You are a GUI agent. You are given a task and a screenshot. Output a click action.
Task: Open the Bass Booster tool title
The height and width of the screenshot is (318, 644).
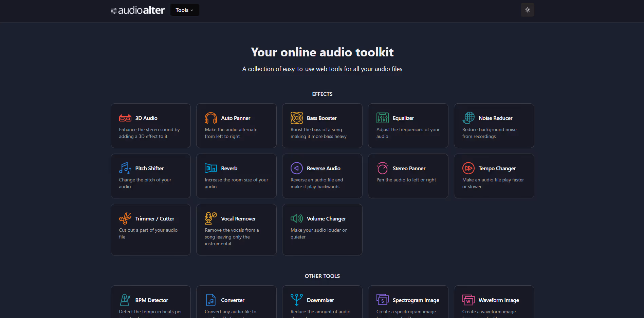click(x=322, y=118)
